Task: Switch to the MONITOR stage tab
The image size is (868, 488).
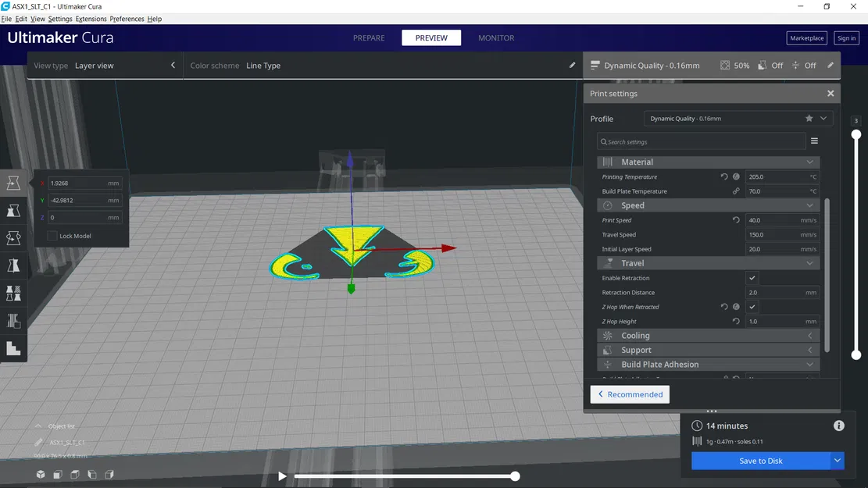Action: click(496, 37)
